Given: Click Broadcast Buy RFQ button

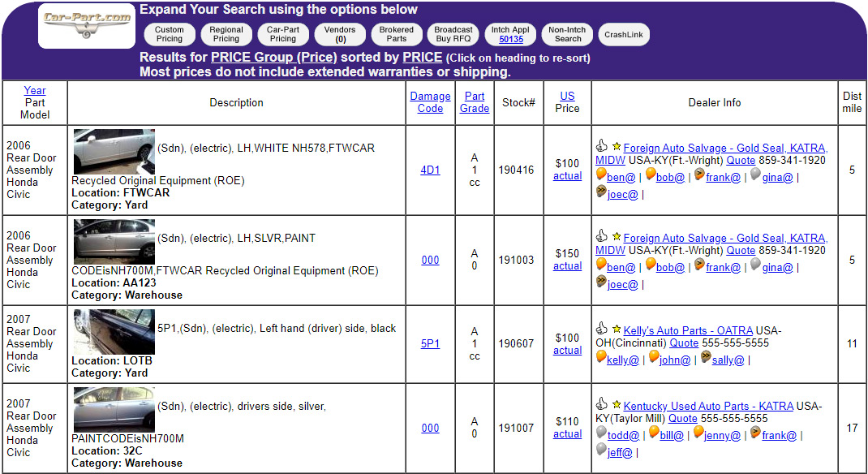Looking at the screenshot, I should [x=453, y=34].
